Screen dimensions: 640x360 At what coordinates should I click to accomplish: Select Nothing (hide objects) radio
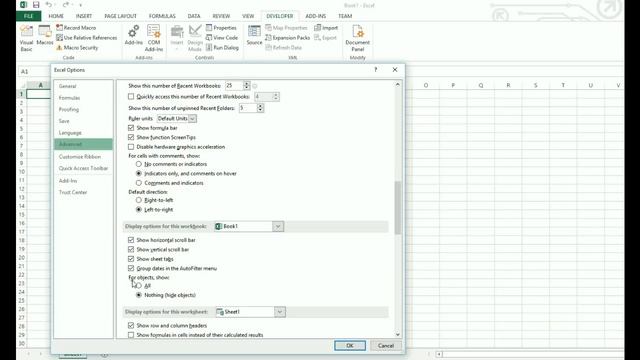click(139, 295)
